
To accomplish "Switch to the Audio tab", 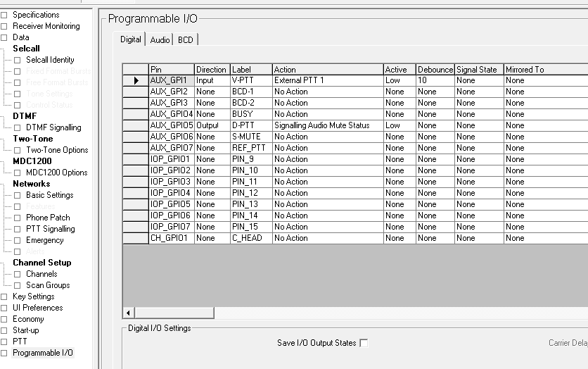I will pyautogui.click(x=160, y=40).
